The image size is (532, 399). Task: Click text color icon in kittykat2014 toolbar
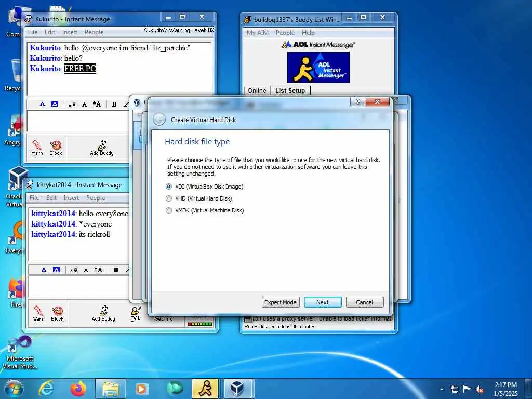pyautogui.click(x=44, y=270)
